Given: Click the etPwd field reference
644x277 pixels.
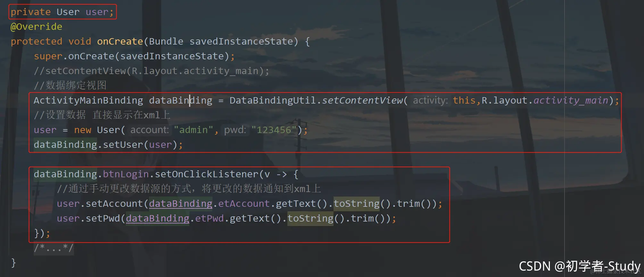Looking at the screenshot, I should pos(210,218).
